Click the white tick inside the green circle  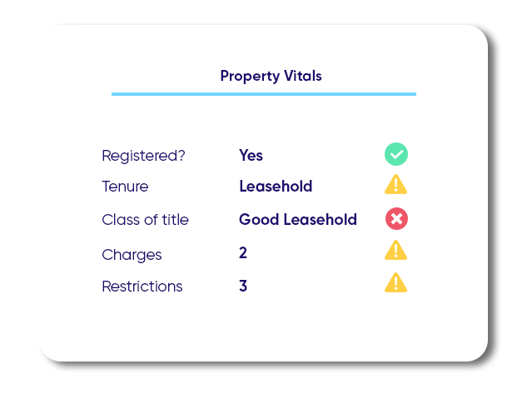coord(396,155)
